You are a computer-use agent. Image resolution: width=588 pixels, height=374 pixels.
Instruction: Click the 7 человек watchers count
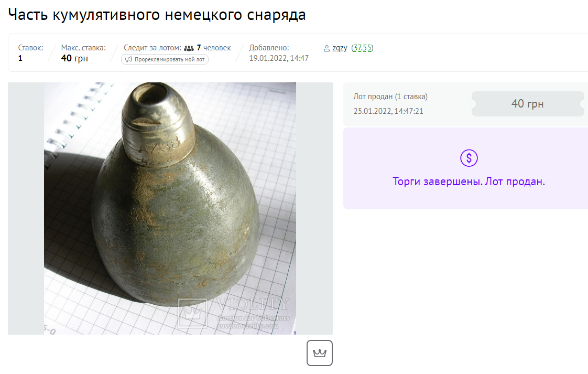pyautogui.click(x=214, y=48)
